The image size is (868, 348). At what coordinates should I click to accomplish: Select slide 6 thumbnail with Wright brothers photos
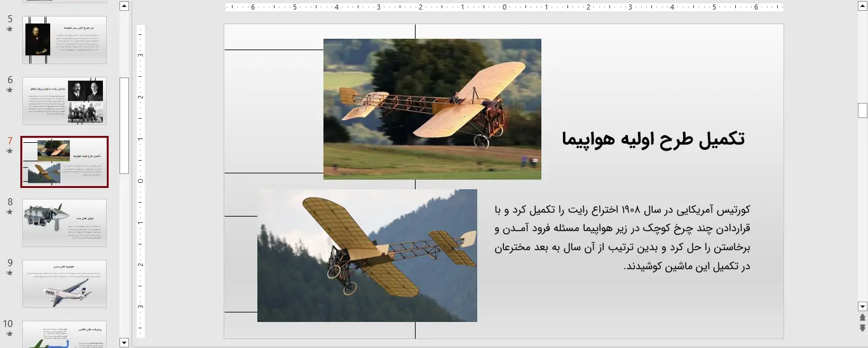64,101
